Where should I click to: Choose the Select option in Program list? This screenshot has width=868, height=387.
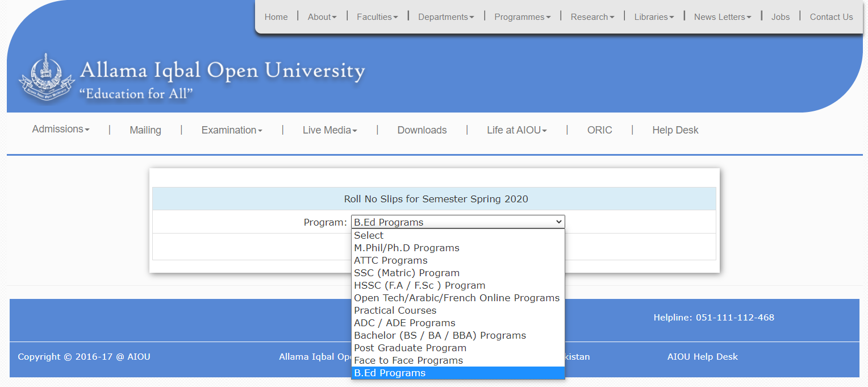pyautogui.click(x=458, y=235)
